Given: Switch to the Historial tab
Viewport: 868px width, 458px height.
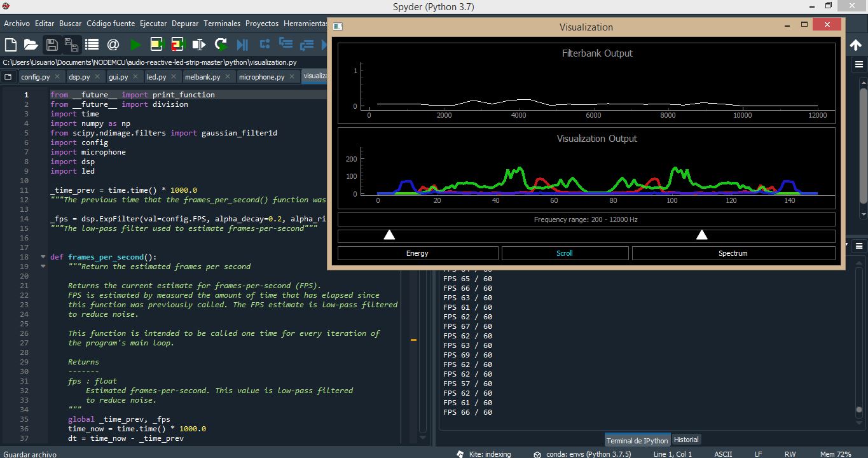Looking at the screenshot, I should (x=685, y=440).
